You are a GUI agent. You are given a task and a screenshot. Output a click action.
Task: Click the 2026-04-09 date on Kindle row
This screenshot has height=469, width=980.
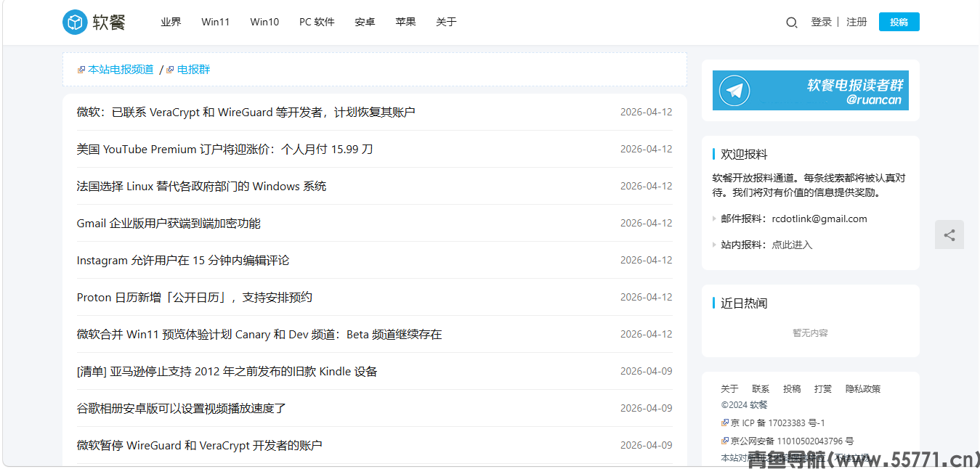[646, 371]
